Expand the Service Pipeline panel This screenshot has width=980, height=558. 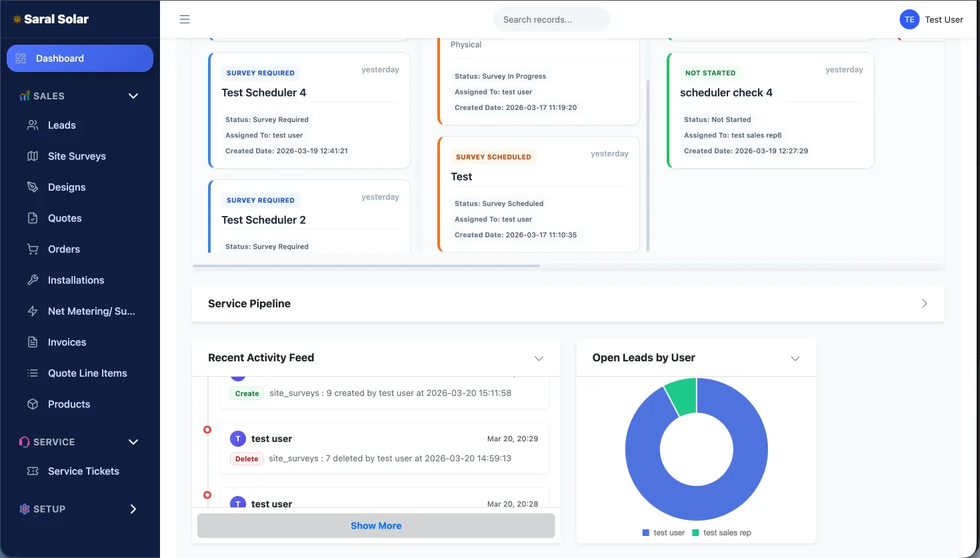pyautogui.click(x=925, y=303)
